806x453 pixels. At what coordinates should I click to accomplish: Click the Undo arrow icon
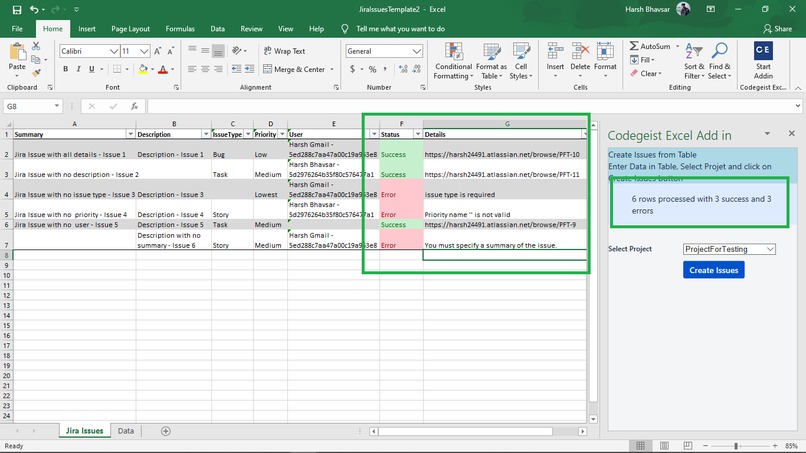tap(34, 9)
